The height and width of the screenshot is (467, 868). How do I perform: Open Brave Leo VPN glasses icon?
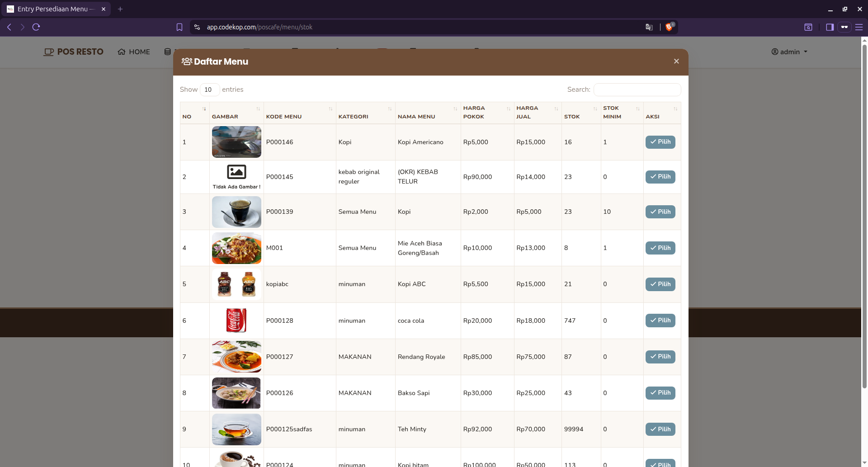(x=844, y=27)
